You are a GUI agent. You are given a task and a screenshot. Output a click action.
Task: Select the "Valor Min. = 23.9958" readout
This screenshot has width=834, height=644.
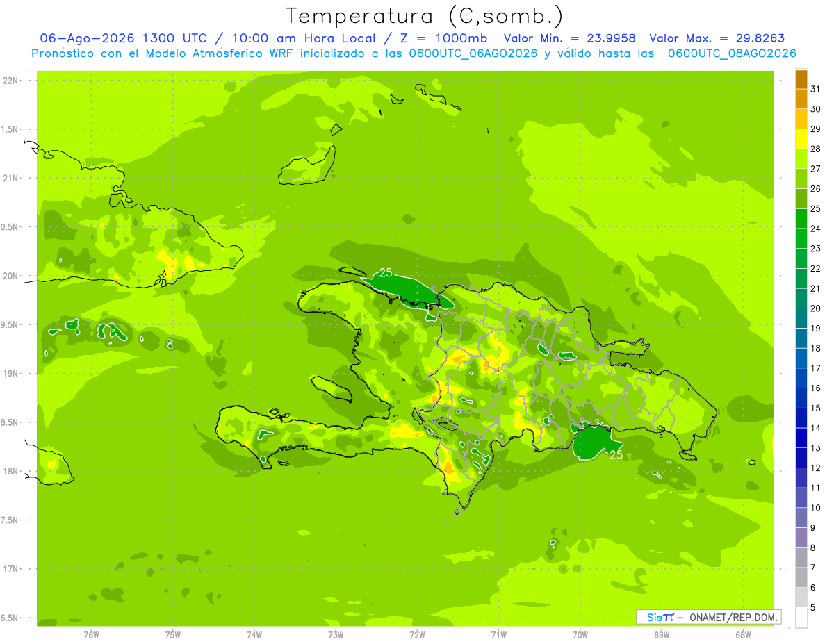click(569, 39)
